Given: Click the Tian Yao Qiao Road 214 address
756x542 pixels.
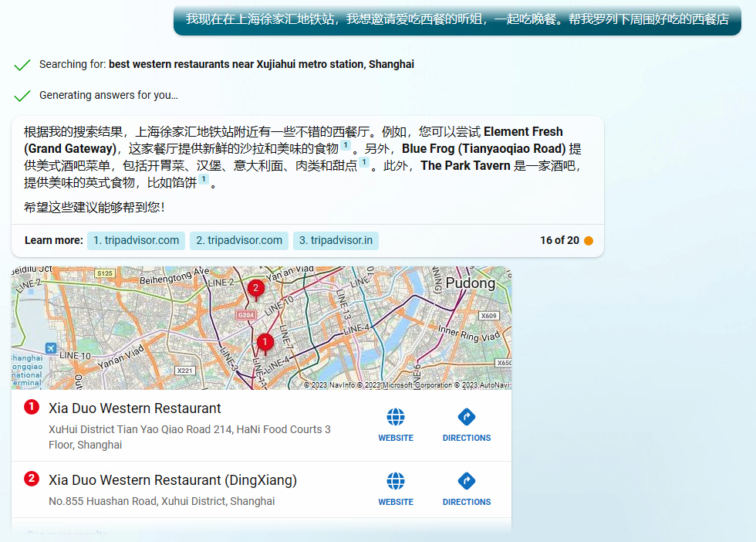Looking at the screenshot, I should [x=190, y=437].
